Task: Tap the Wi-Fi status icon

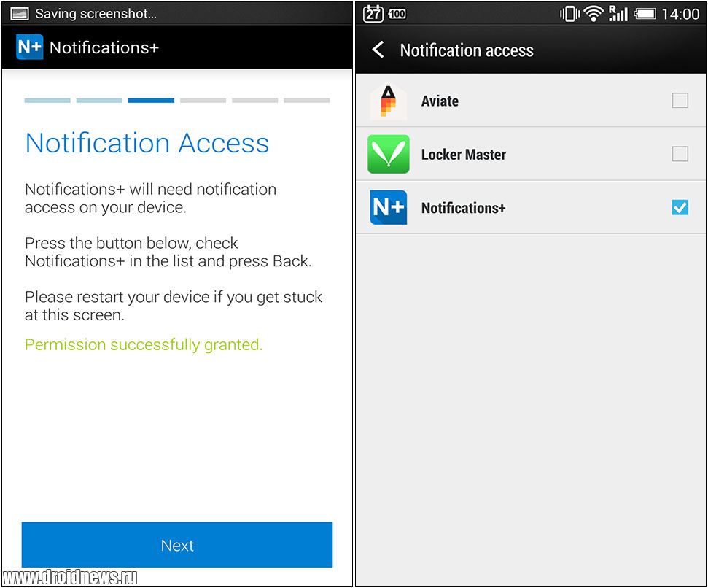Action: 594,14
